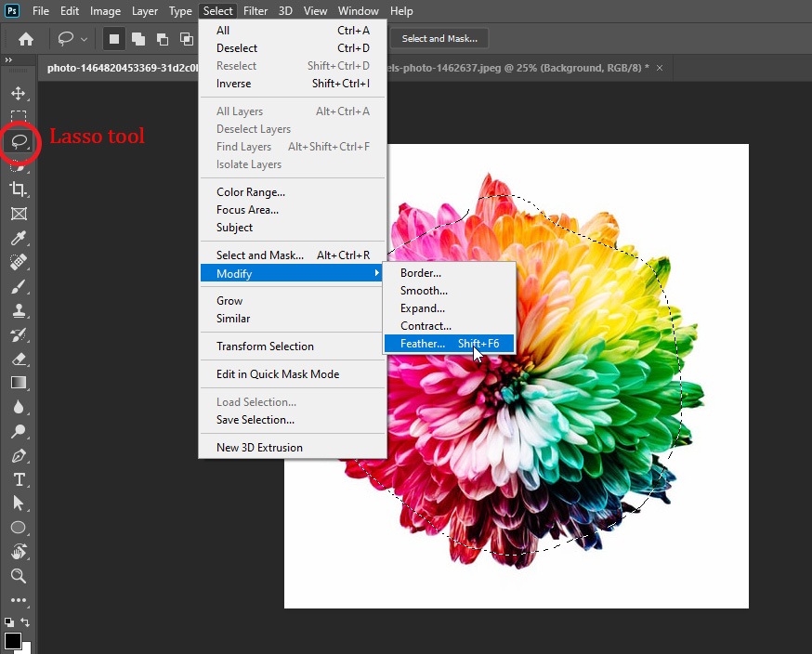812x654 pixels.
Task: Open the Window menu
Action: coord(359,11)
